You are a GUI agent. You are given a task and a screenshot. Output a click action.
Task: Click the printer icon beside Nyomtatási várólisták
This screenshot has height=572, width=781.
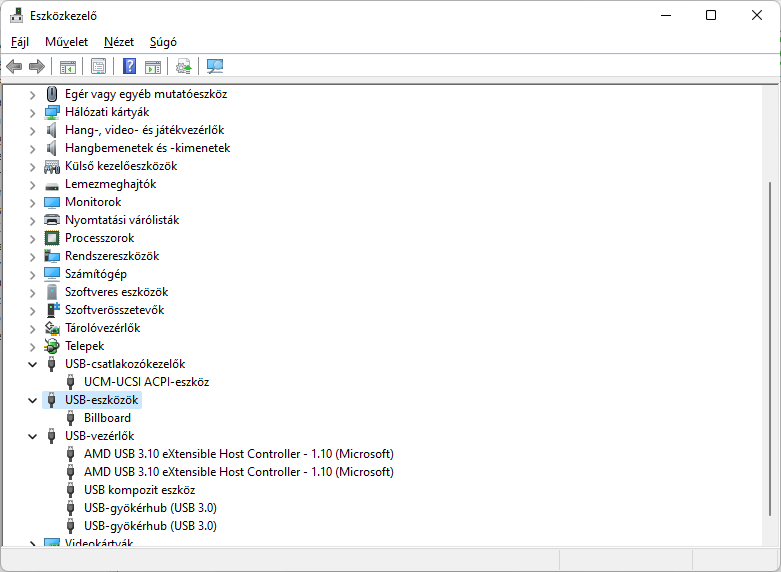[52, 220]
